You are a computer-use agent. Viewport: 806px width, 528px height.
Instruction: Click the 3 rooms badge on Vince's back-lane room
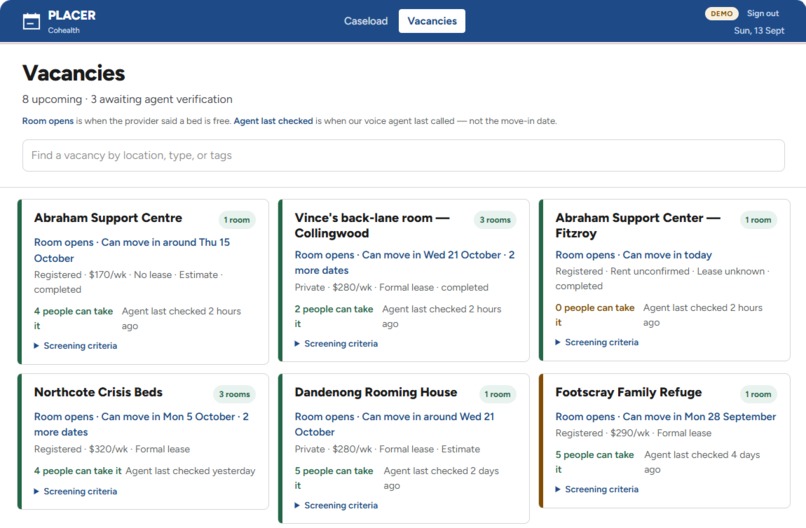[495, 220]
